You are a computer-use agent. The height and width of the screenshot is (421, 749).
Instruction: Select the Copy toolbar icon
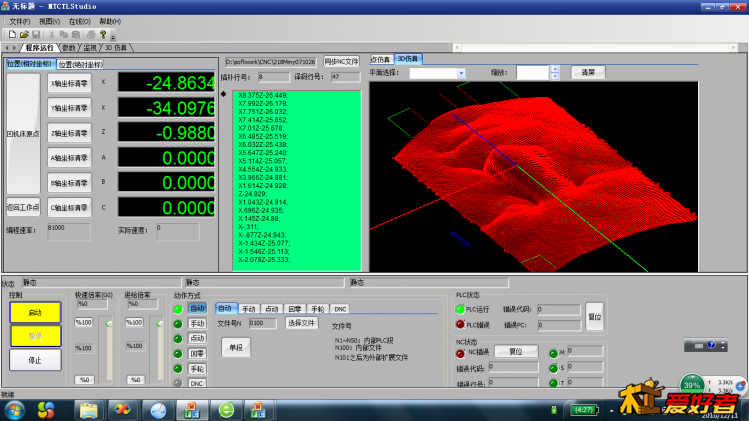pyautogui.click(x=64, y=34)
